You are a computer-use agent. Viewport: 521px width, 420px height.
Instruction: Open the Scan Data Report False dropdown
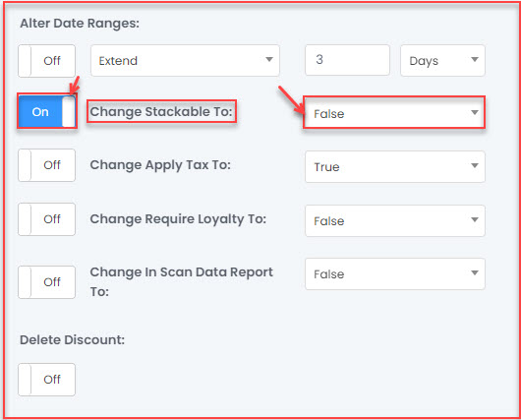click(x=395, y=274)
